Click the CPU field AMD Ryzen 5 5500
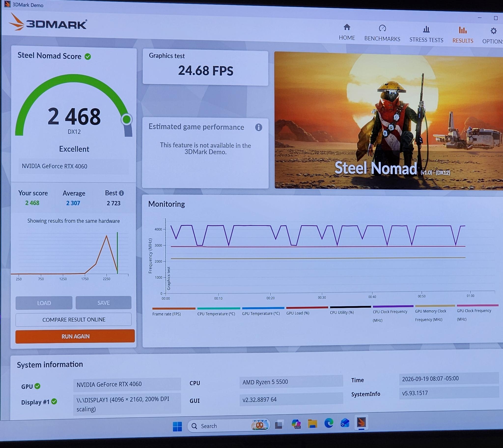The width and height of the screenshot is (503, 448). click(291, 382)
